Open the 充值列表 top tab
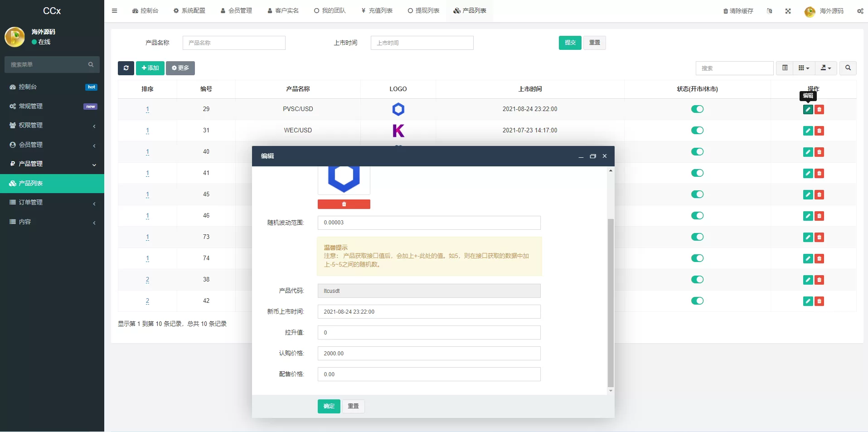The height and width of the screenshot is (432, 868). pos(377,11)
